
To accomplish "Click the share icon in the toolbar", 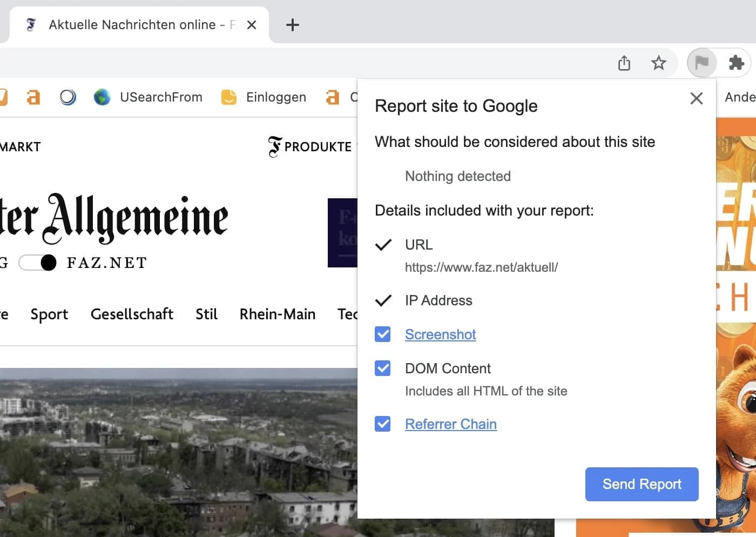I will [x=624, y=63].
